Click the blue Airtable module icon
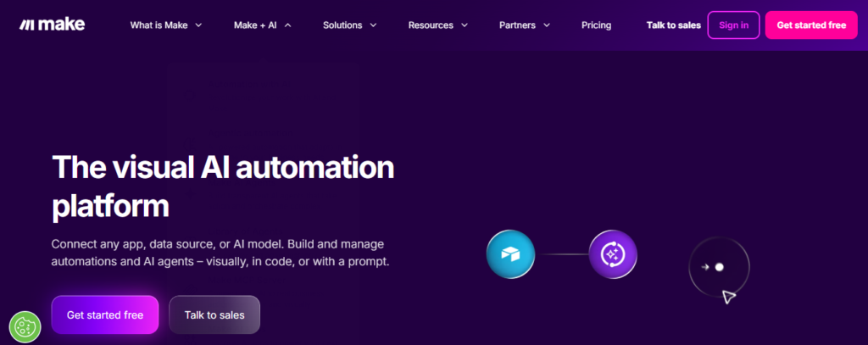Screen dimensions: 868x345 click(x=510, y=254)
